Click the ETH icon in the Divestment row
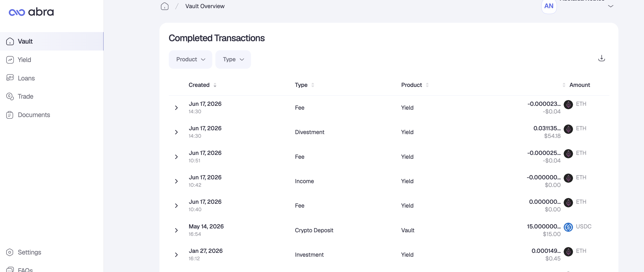The height and width of the screenshot is (272, 644). (568, 129)
